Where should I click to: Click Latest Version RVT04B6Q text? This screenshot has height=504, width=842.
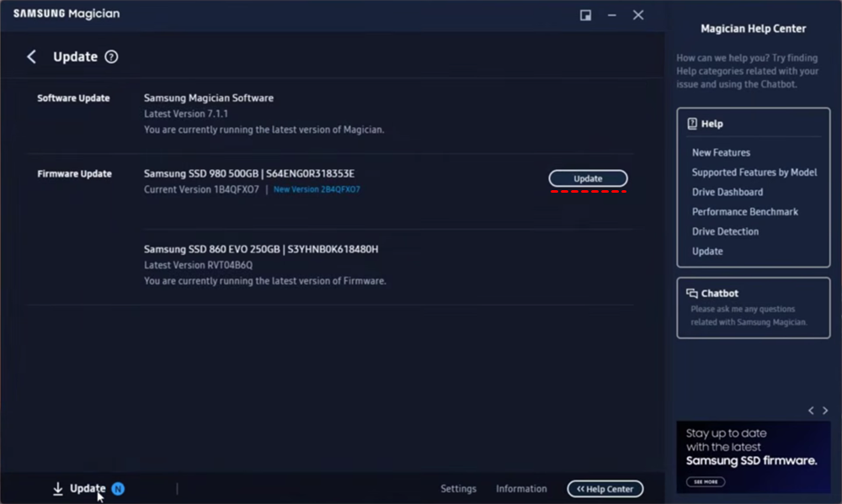[198, 265]
